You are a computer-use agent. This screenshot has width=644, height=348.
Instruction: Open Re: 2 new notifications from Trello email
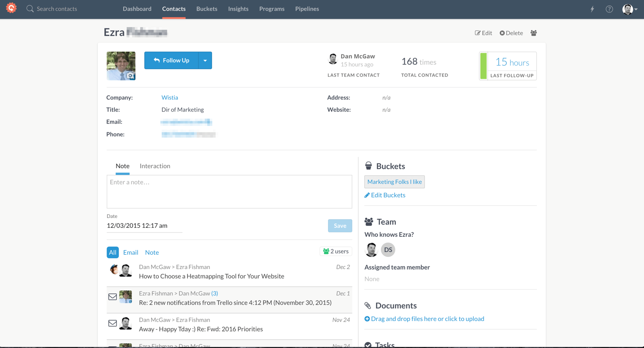point(235,303)
